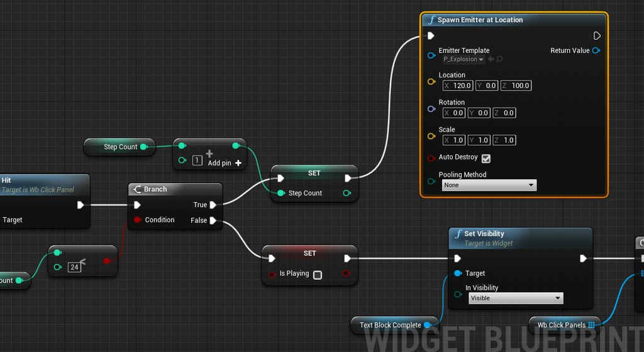This screenshot has height=352, width=644.
Task: Click the Location vector input pin
Action: tap(431, 81)
